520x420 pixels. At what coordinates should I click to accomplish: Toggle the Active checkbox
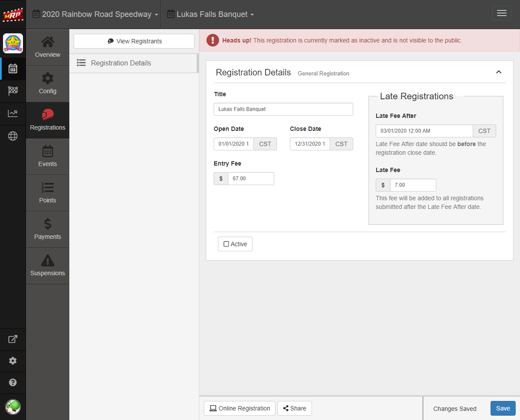pyautogui.click(x=235, y=244)
